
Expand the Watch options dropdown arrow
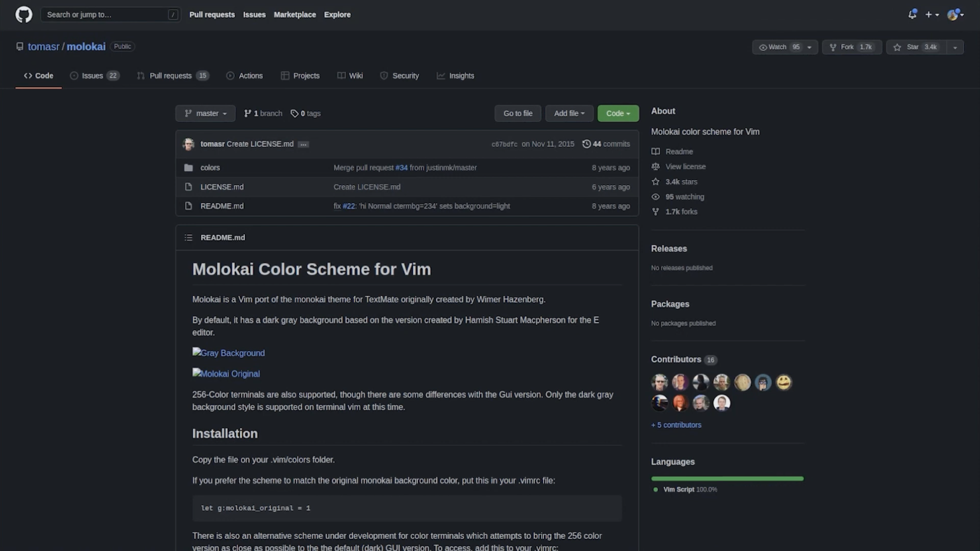tap(809, 47)
